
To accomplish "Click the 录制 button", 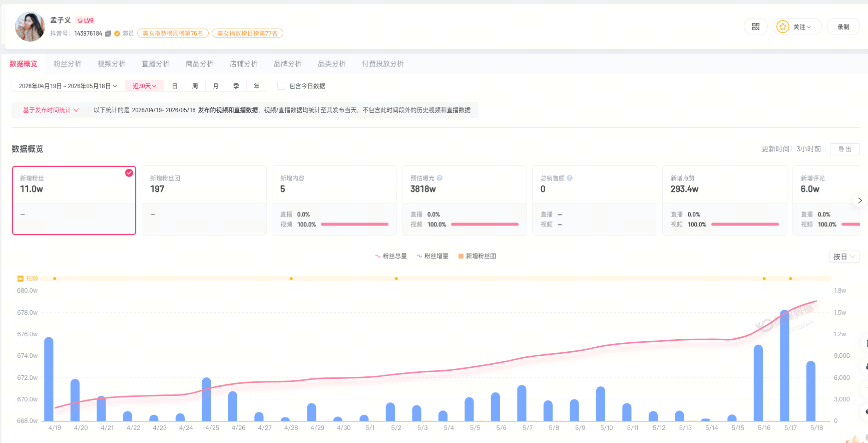I will (843, 27).
